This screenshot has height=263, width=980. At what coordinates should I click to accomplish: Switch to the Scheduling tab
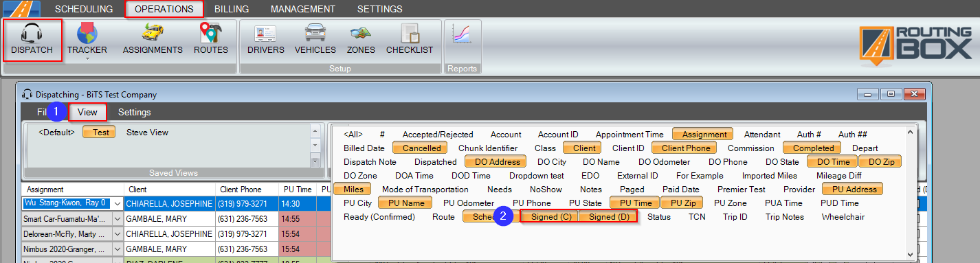pos(83,9)
